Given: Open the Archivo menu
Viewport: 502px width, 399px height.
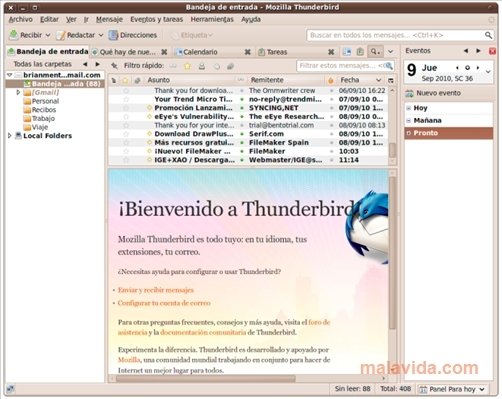Looking at the screenshot, I should [20, 19].
